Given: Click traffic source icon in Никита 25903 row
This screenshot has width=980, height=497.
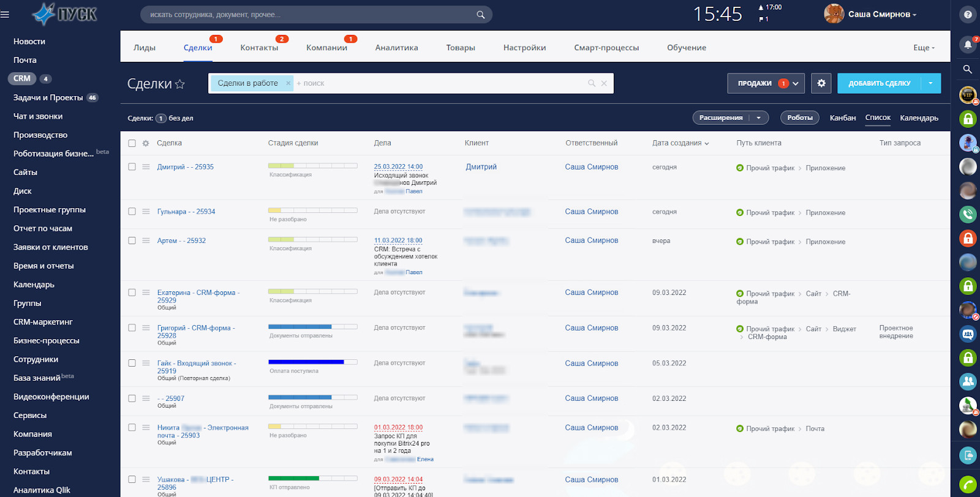Looking at the screenshot, I should (x=740, y=428).
